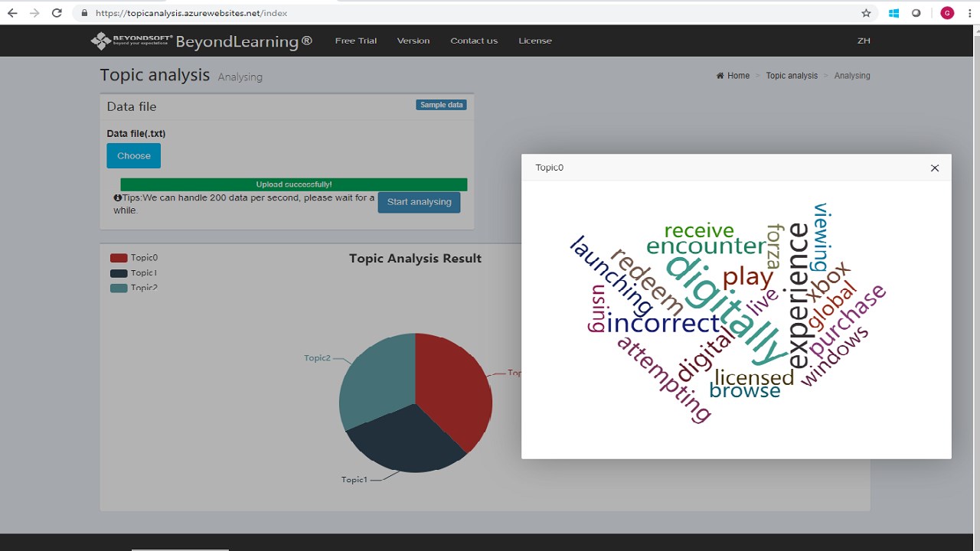Screen dimensions: 980x551
Task: Click the browser forward arrow
Action: click(x=34, y=13)
